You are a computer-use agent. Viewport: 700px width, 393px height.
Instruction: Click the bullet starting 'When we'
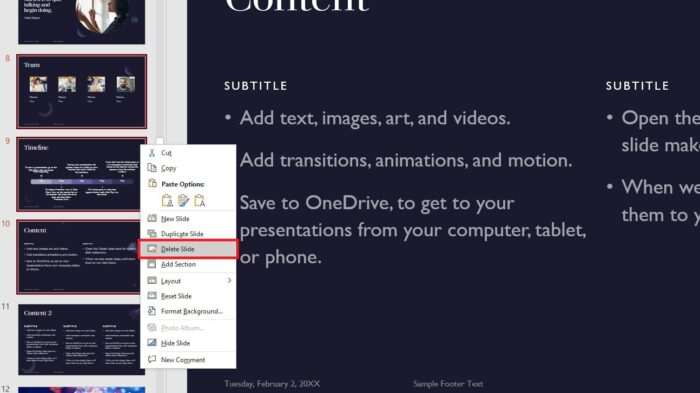pyautogui.click(x=660, y=201)
